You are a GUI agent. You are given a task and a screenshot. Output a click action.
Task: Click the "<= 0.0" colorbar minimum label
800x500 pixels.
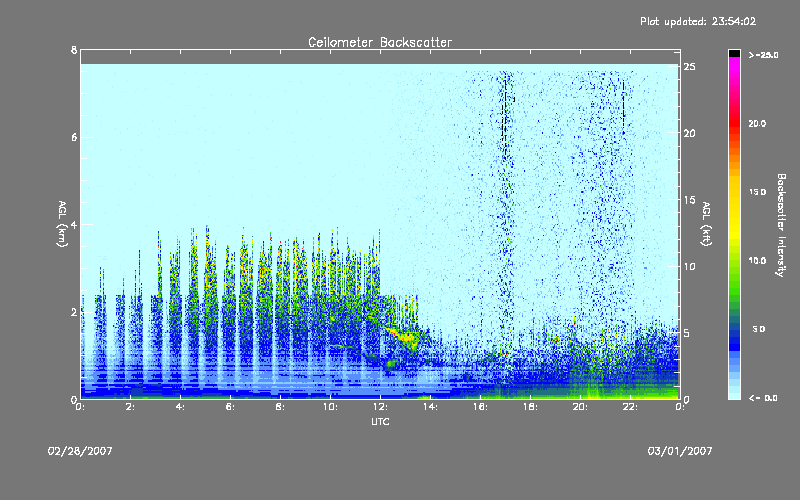(x=763, y=398)
